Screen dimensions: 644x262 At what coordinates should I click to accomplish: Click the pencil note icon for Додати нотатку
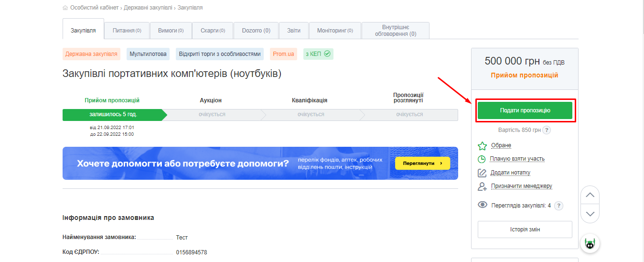(482, 173)
